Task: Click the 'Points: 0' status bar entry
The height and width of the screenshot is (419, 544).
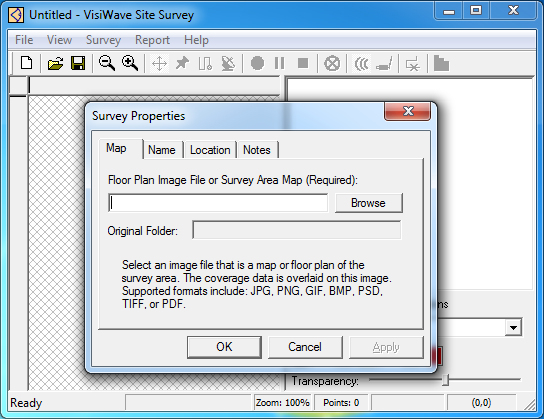Action: pyautogui.click(x=341, y=403)
